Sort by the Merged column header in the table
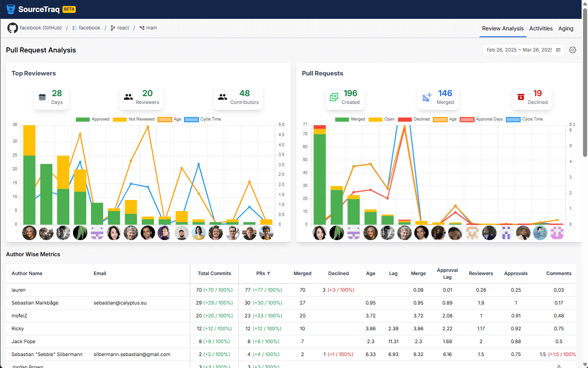 pos(302,273)
